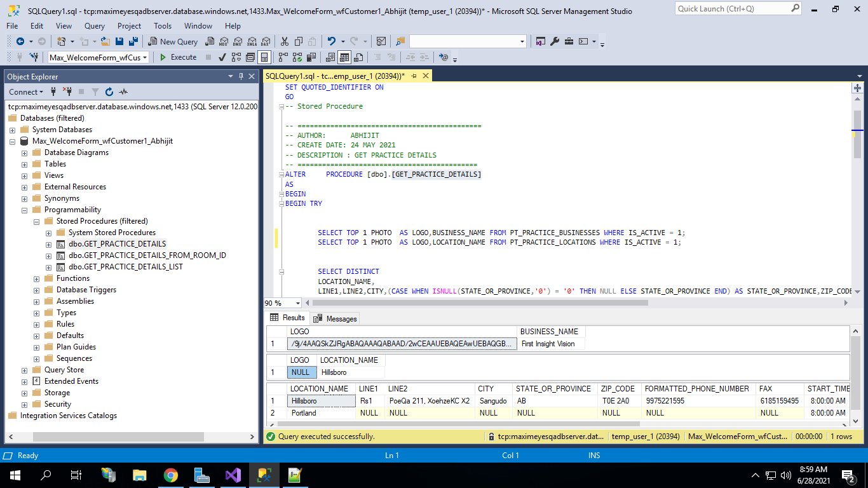Expand the Security folder node
This screenshot has height=488, width=868.
(x=24, y=404)
